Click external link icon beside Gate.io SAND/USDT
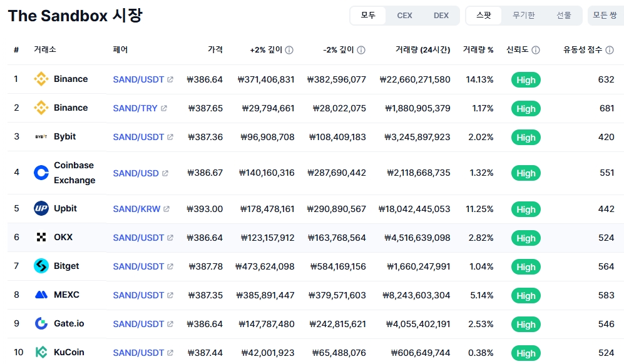The width and height of the screenshot is (624, 364). click(170, 324)
